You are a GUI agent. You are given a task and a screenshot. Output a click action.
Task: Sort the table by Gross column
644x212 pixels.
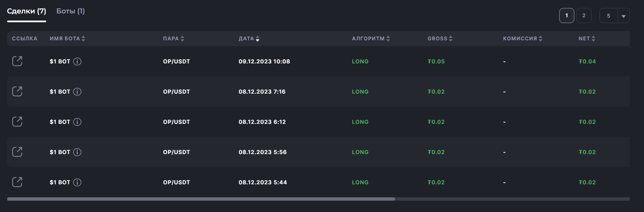pos(440,39)
